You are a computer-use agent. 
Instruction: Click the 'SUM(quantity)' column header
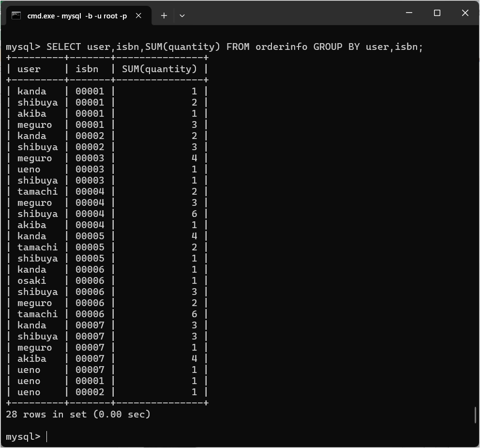[159, 69]
